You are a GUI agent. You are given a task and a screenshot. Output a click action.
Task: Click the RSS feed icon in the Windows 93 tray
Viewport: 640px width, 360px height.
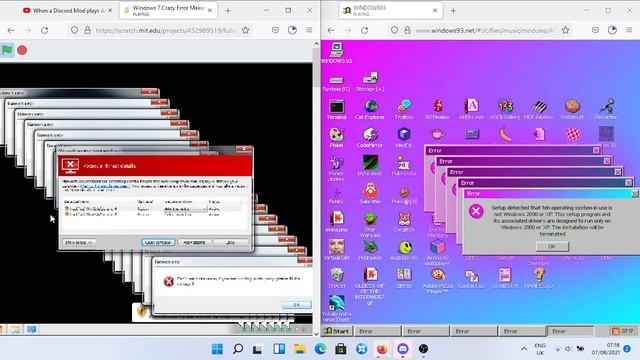coord(616,331)
